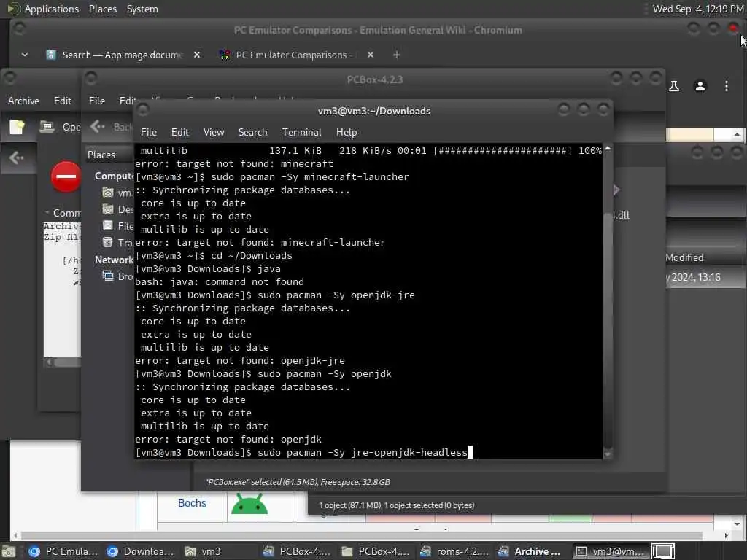The height and width of the screenshot is (560, 747).
Task: Click the Chromium experiments flask icon
Action: coord(674,86)
